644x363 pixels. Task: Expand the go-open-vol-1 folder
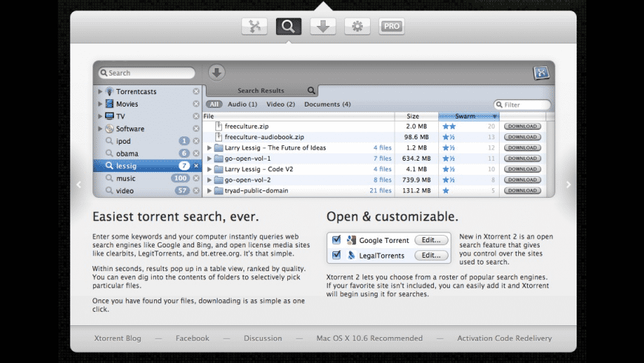tap(209, 159)
